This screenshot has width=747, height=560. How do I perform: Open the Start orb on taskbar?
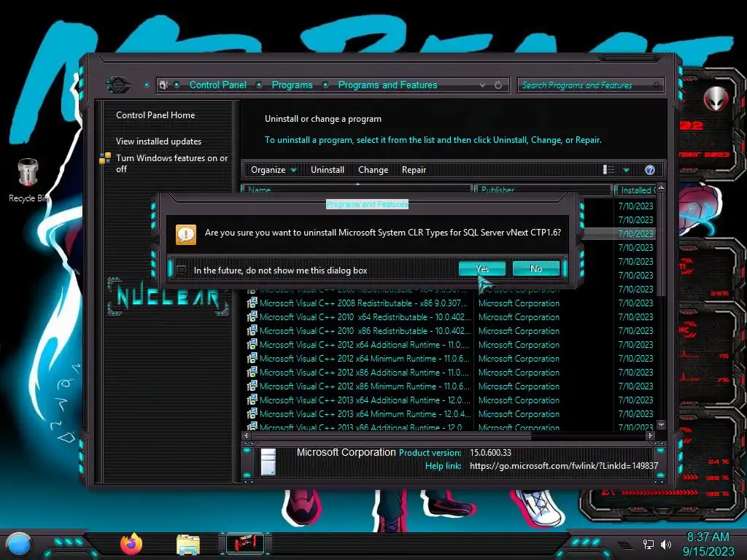19,544
